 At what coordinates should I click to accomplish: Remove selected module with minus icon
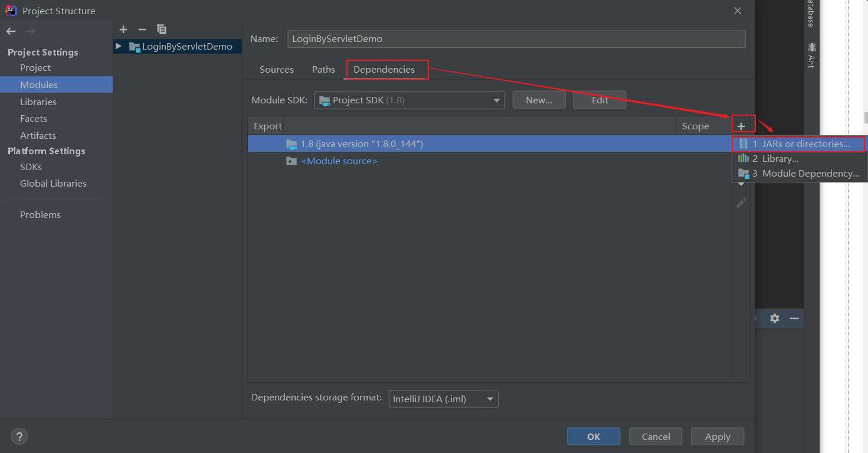(x=142, y=29)
